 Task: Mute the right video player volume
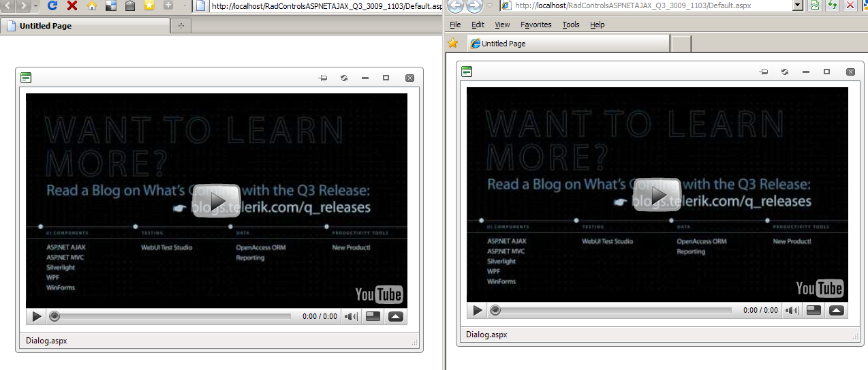[792, 310]
